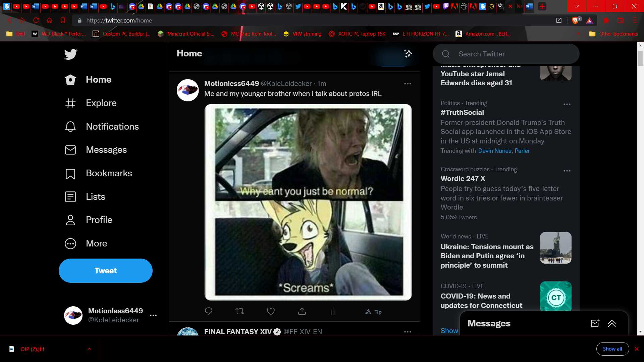The width and height of the screenshot is (644, 362).
Task: View tweet analytics bars icon
Action: (333, 311)
